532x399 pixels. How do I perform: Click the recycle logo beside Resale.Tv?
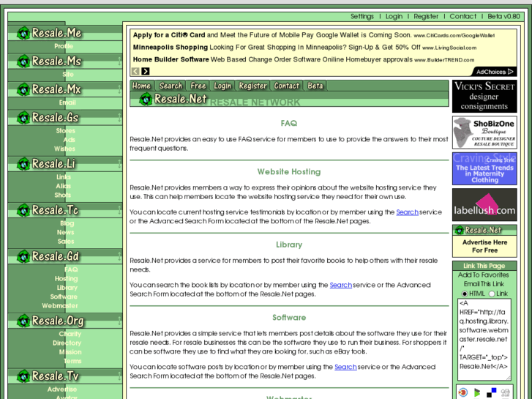pos(23,376)
